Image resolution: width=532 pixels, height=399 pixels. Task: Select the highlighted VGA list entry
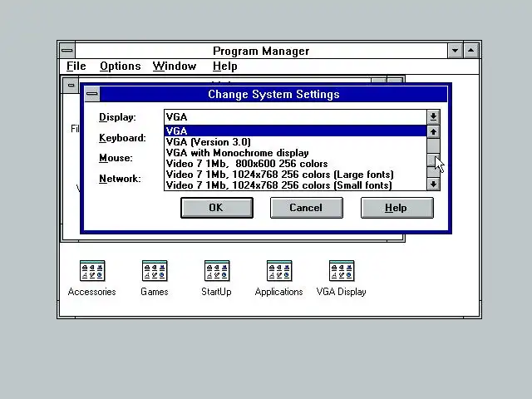[295, 131]
